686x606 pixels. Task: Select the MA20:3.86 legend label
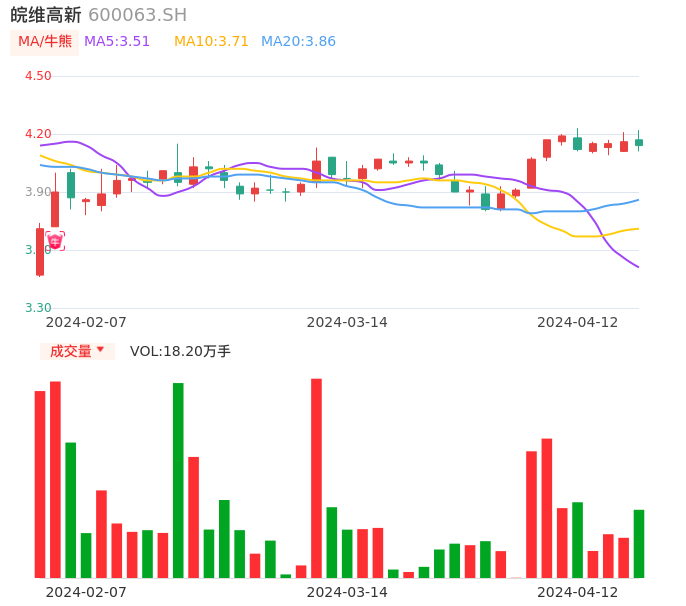pos(298,42)
